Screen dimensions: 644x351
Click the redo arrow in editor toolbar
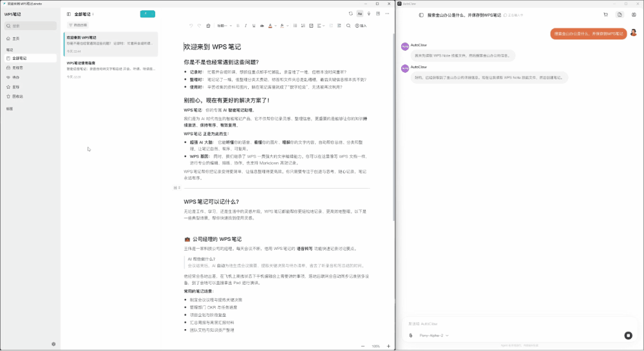pyautogui.click(x=199, y=26)
